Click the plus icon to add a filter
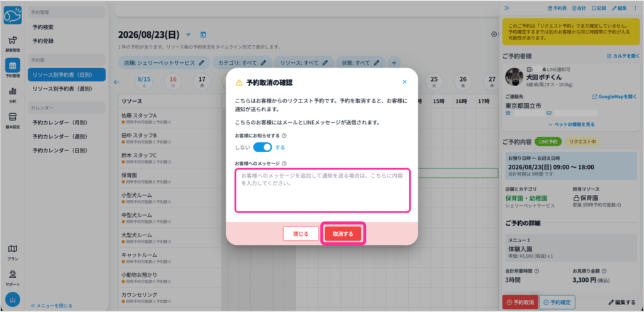This screenshot has height=312, width=644. [394, 63]
